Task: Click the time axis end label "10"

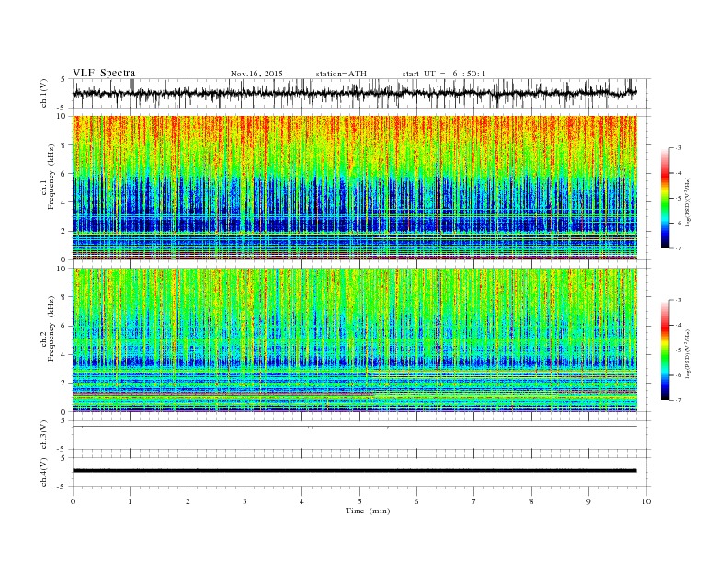Action: [x=646, y=501]
